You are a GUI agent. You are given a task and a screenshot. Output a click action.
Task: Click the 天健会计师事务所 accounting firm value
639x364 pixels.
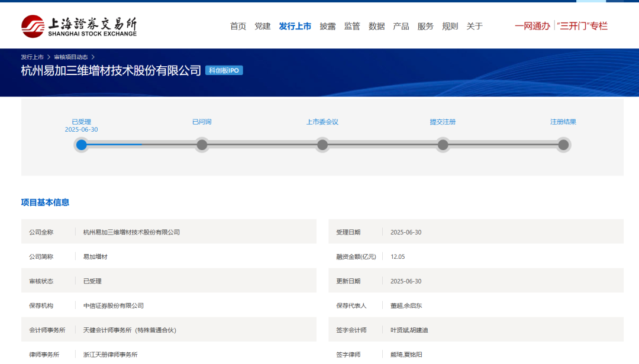130,330
